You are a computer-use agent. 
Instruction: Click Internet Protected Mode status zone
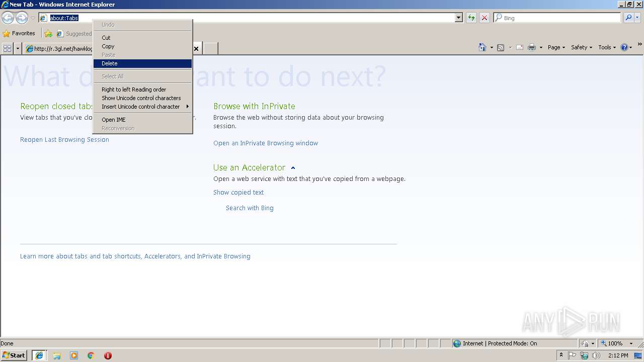514,343
